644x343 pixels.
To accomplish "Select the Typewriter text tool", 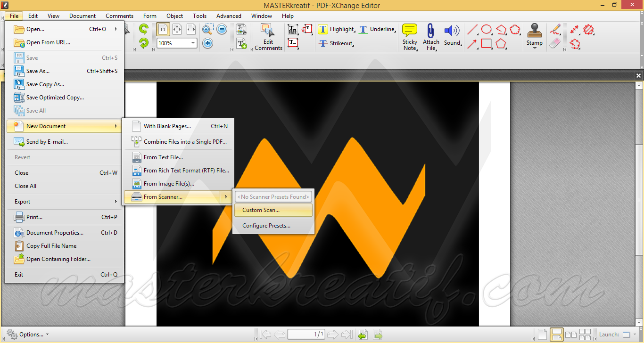I will click(x=293, y=29).
